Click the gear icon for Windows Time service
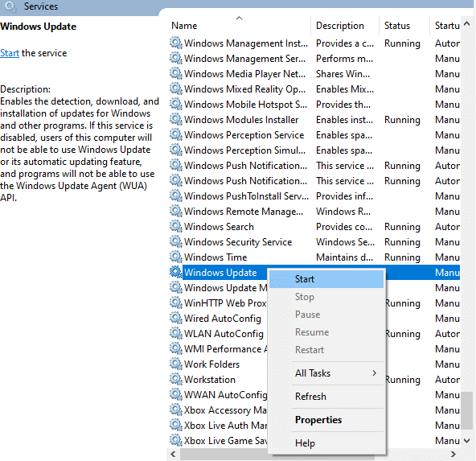The width and height of the screenshot is (476, 461). click(176, 257)
